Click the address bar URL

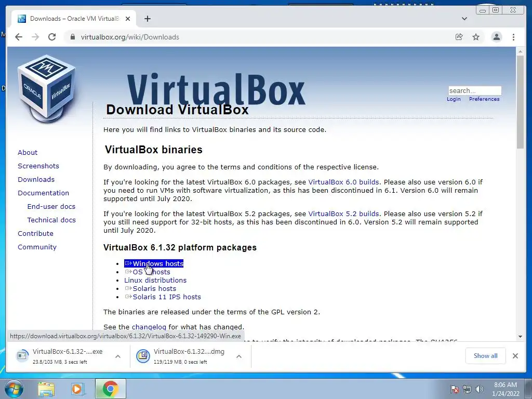pos(130,37)
